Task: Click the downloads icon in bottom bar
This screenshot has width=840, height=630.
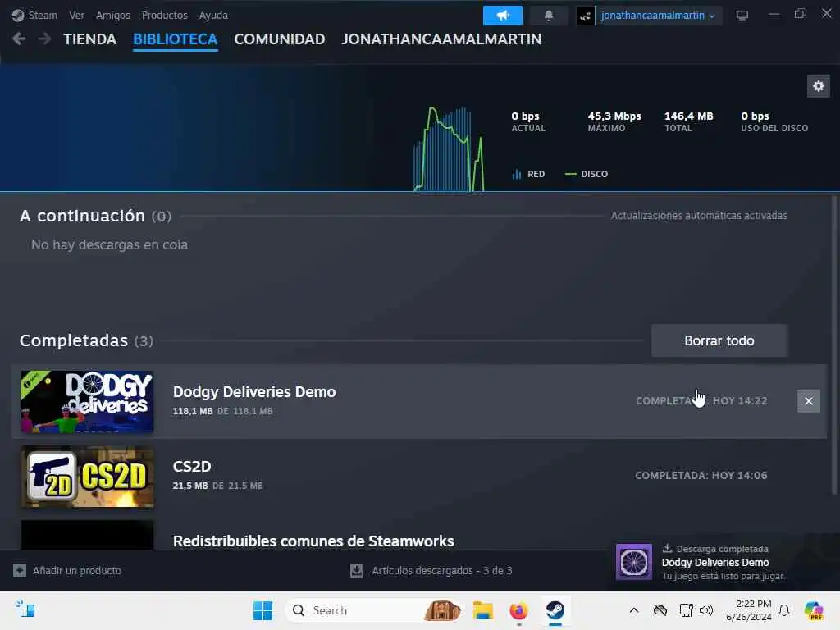Action: [x=357, y=571]
